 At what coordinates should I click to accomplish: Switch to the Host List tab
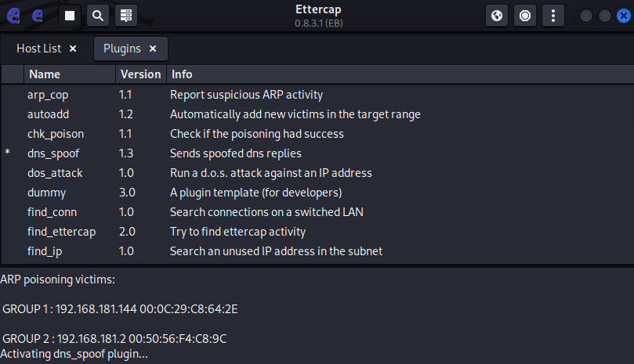tap(38, 49)
